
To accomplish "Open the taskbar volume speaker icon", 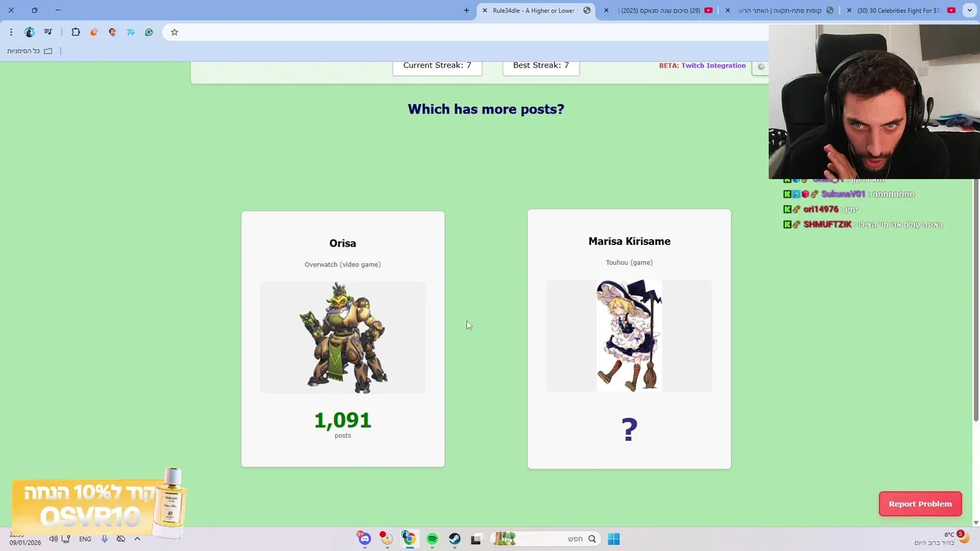I will coord(53,539).
